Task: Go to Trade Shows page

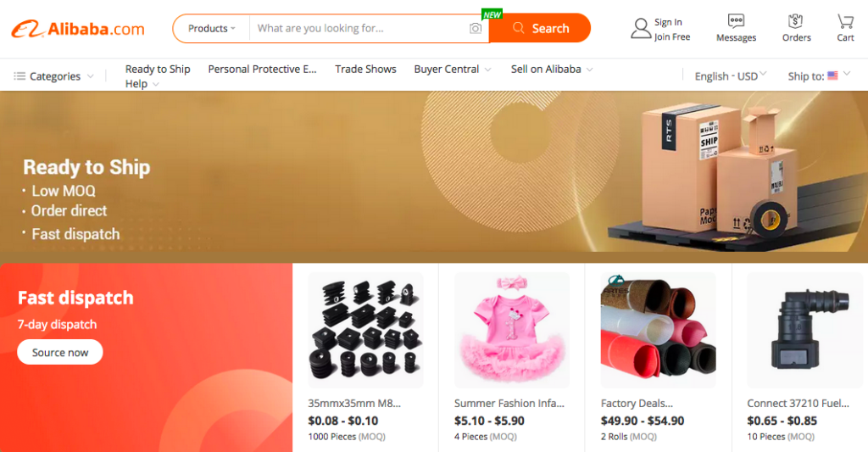Action: [x=365, y=70]
